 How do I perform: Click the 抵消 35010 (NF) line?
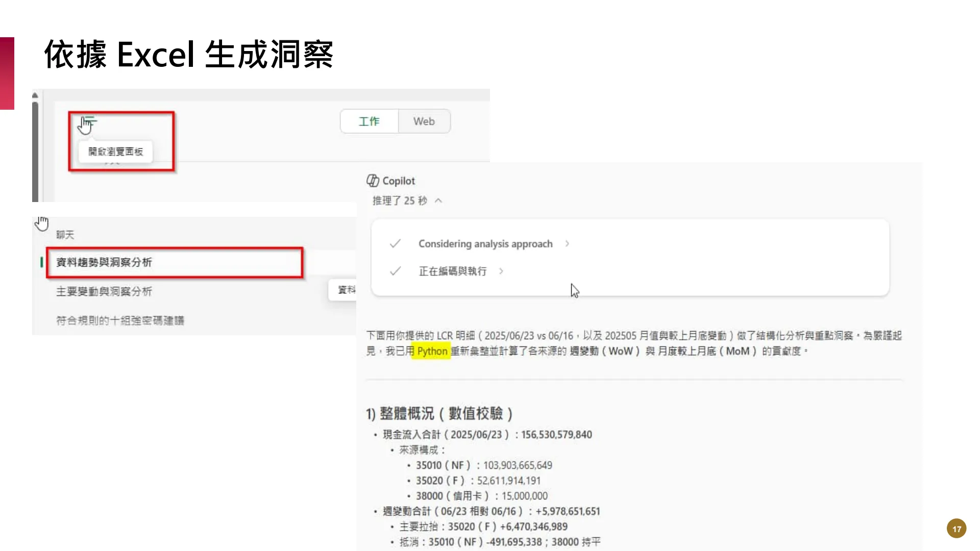500,542
